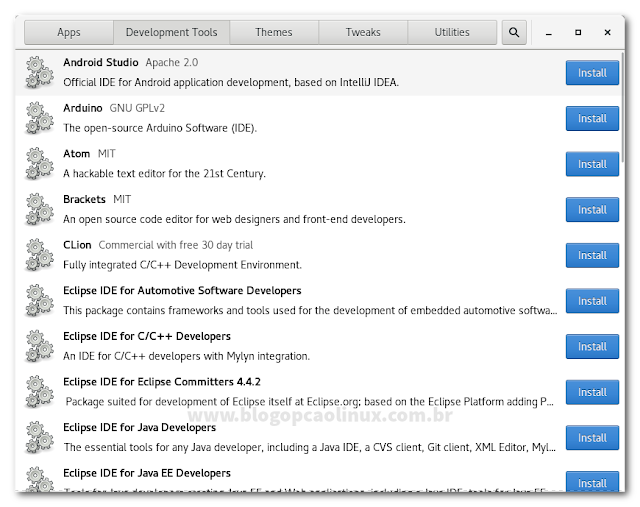Image resolution: width=640 pixels, height=507 pixels.
Task: Click "Eclipse IDE for C/C++ Developers" title
Action: pos(147,336)
